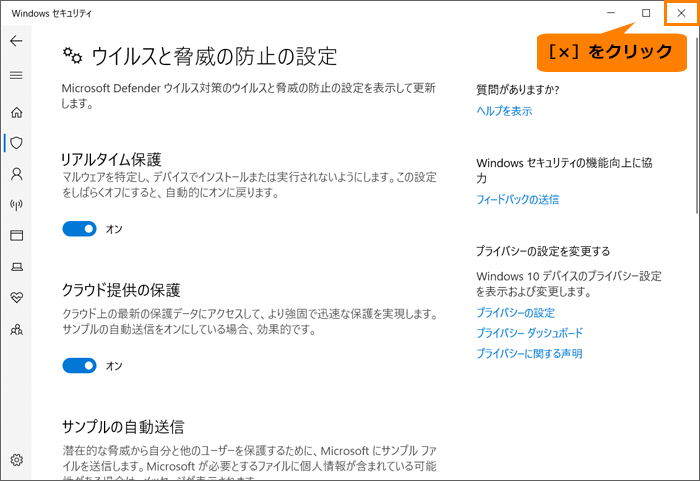The width and height of the screenshot is (700, 481).
Task: Click 質問がありますか? text
Action: pos(517,90)
